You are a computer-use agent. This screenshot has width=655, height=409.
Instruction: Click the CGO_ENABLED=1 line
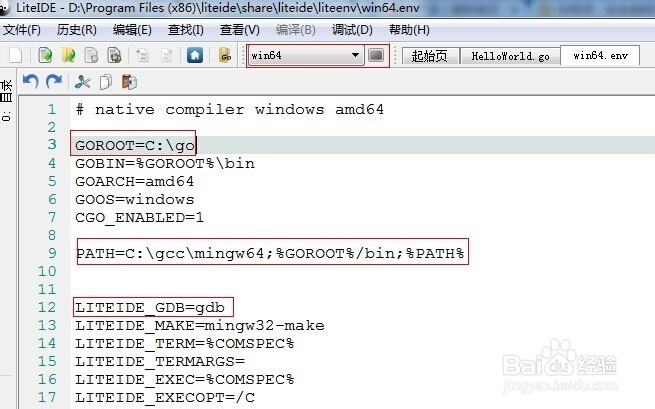click(140, 217)
